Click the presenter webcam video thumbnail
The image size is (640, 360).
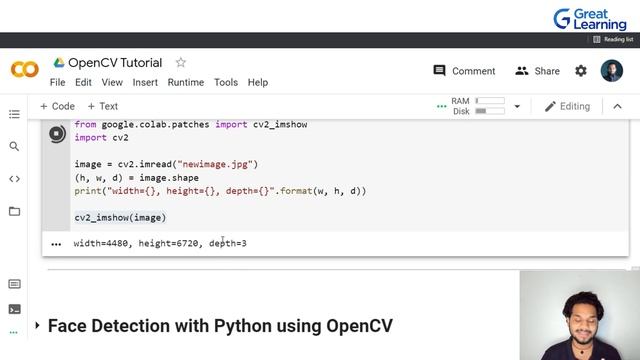(580, 315)
